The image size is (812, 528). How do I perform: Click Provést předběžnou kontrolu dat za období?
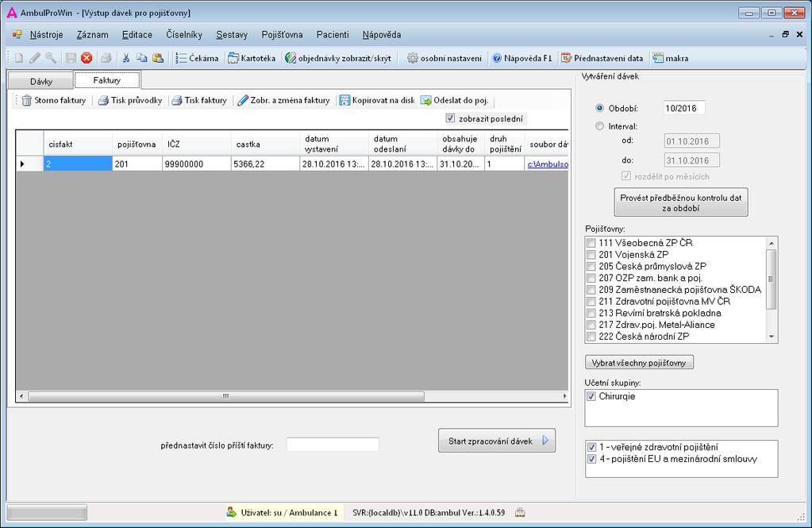680,202
